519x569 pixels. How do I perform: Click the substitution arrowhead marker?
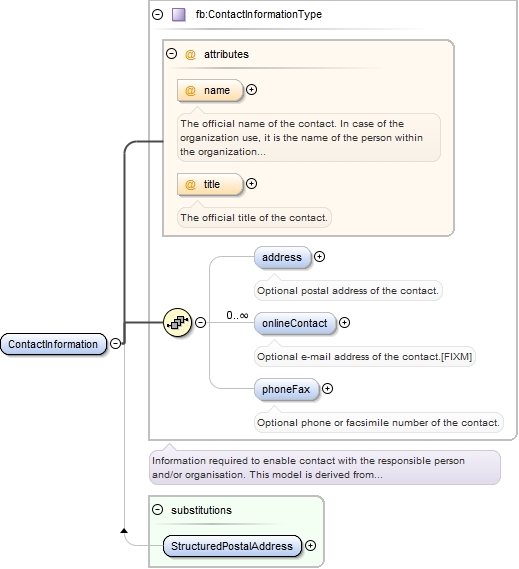point(124,531)
